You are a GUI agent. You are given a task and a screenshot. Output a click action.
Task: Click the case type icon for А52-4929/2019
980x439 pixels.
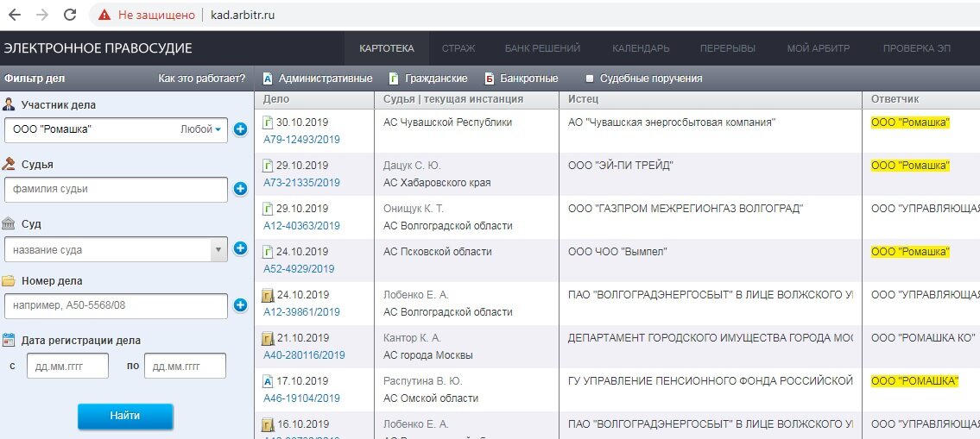pyautogui.click(x=268, y=252)
